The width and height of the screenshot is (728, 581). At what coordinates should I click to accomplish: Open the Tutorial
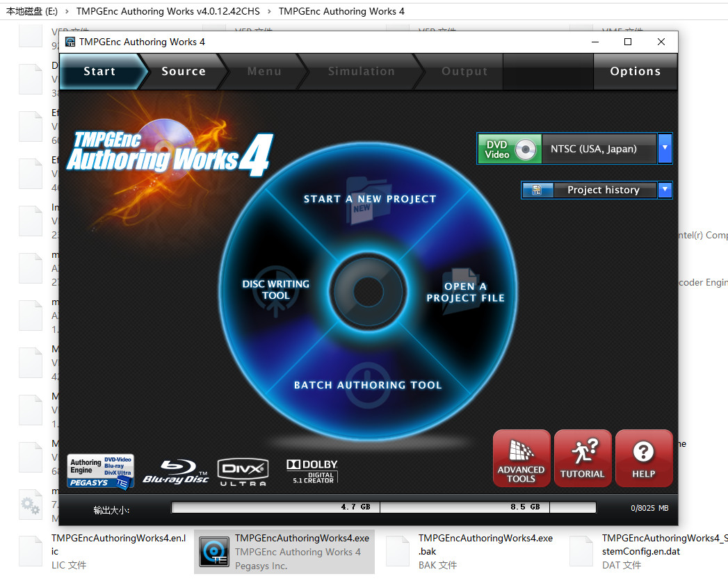point(582,459)
